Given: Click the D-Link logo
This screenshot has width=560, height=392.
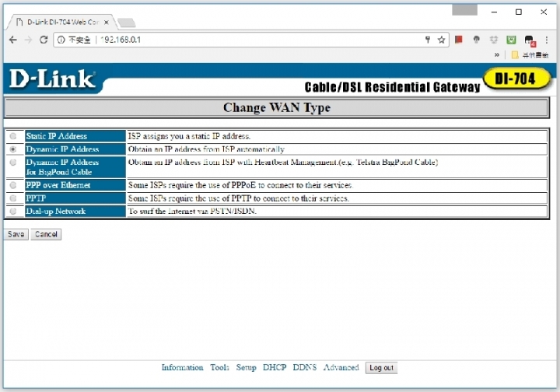Looking at the screenshot, I should pos(52,79).
